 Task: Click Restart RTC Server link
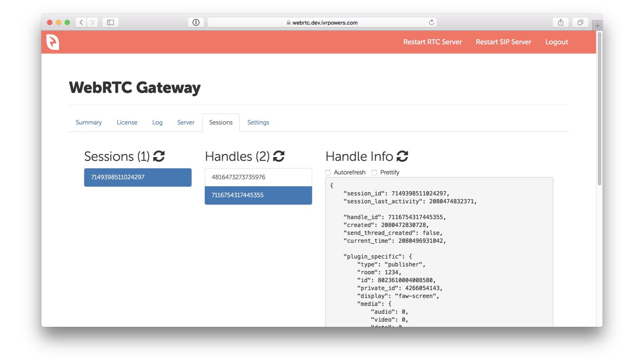432,42
